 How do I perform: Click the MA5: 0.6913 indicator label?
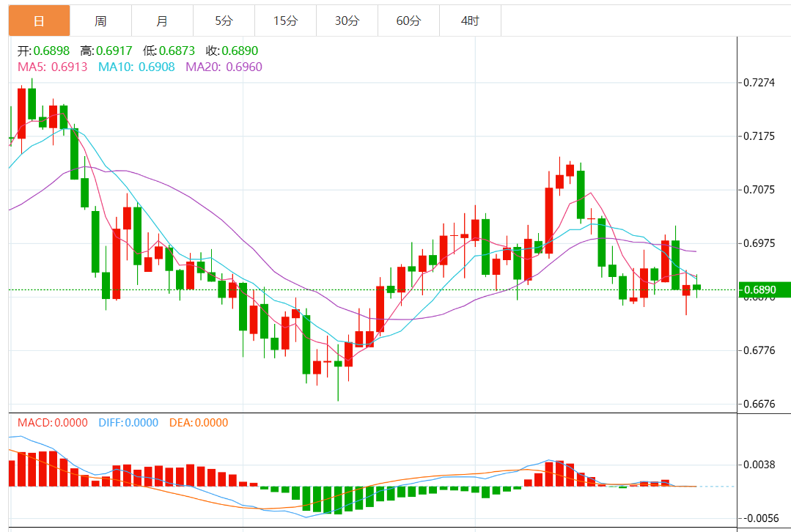pos(53,67)
